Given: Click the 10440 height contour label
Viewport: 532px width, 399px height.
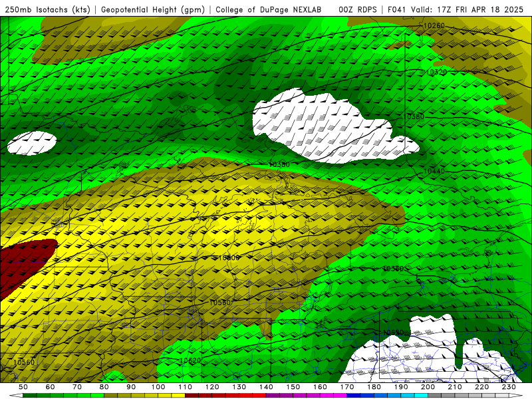Looking at the screenshot, I should [434, 171].
